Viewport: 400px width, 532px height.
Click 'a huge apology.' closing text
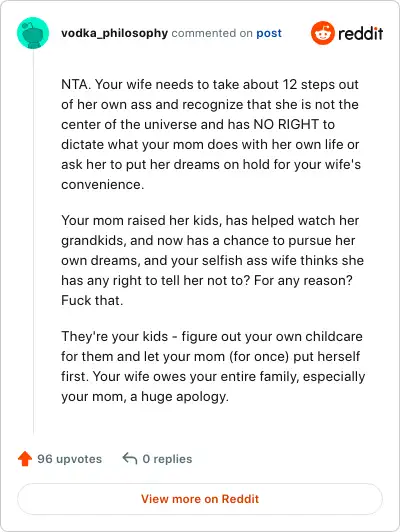point(179,397)
